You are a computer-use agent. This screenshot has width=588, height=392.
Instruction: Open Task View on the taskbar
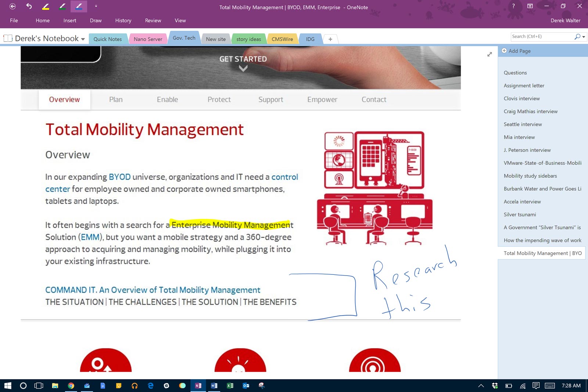39,385
